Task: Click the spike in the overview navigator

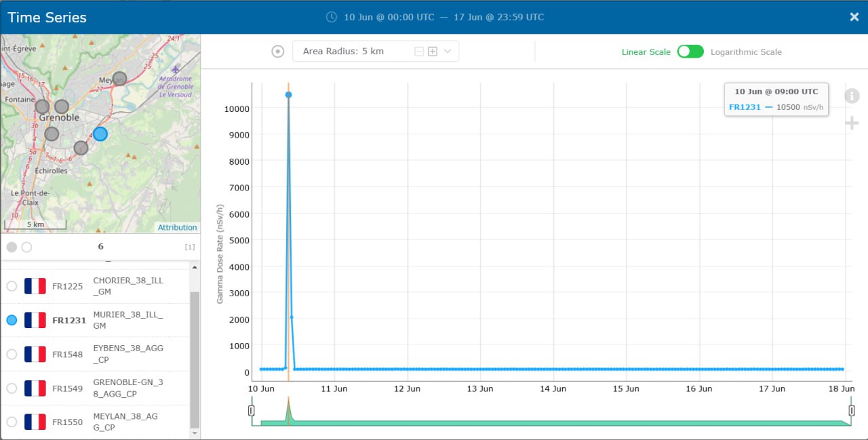Action: [x=288, y=412]
